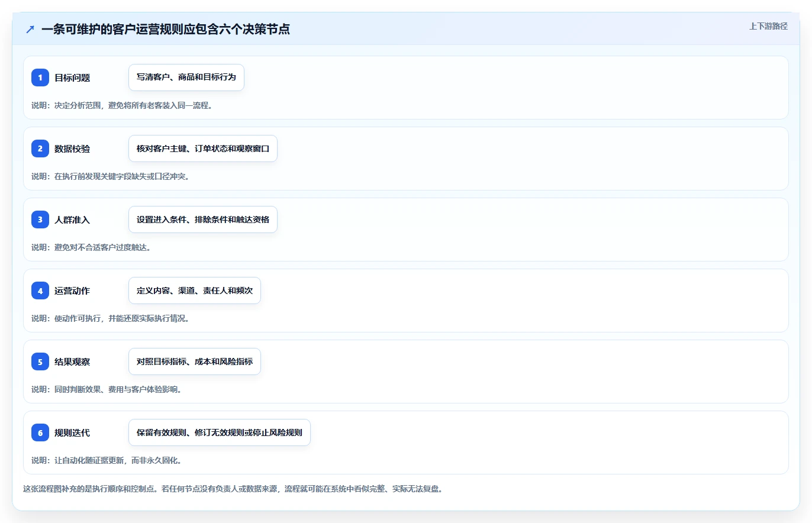The image size is (812, 523).
Task: Click the footer sentence starting 这张流程图补充的是
Action: pos(233,489)
